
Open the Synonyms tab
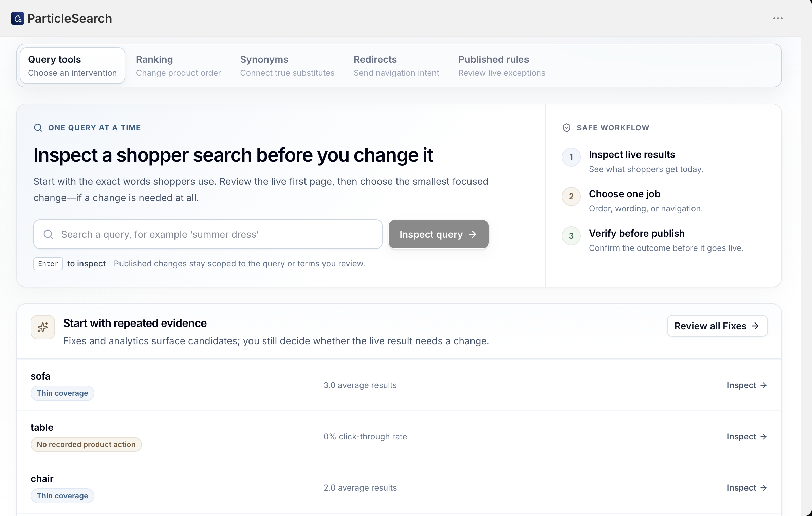(x=287, y=66)
